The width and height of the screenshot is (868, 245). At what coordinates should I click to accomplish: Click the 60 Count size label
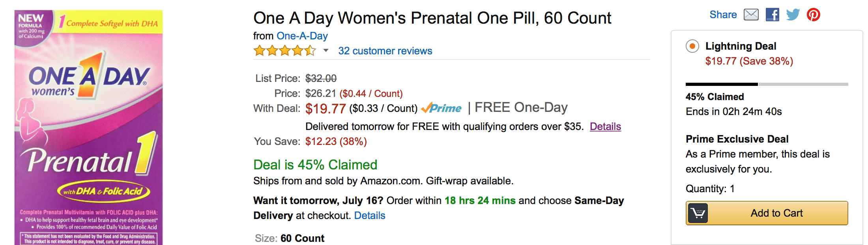(x=302, y=238)
